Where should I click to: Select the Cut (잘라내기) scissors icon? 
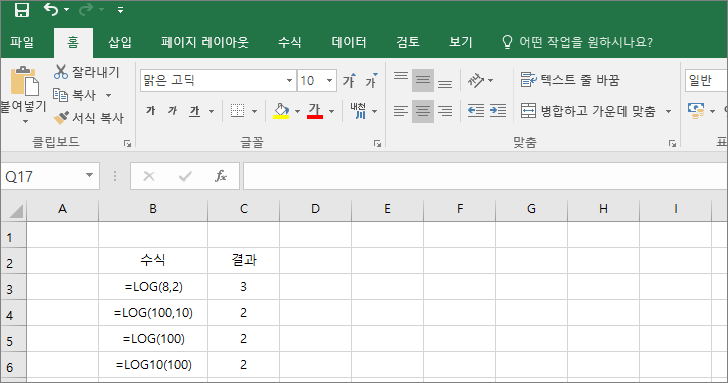(60, 72)
